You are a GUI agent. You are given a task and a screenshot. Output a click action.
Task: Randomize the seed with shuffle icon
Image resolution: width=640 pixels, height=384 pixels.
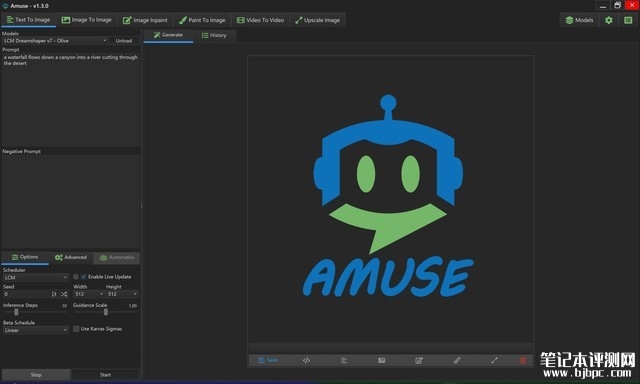point(64,294)
